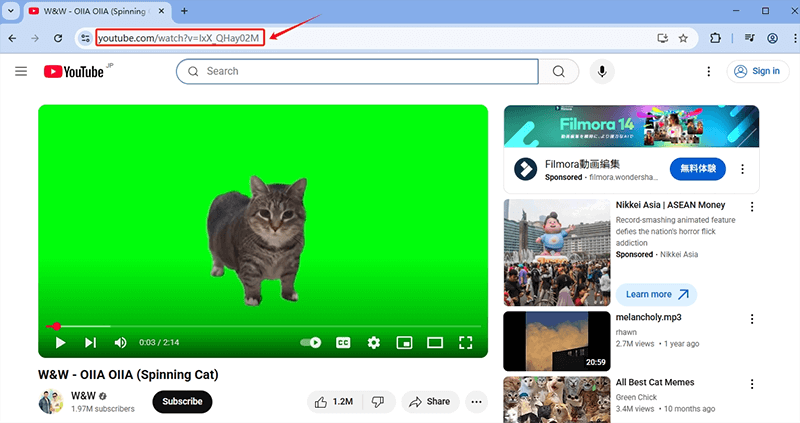Viewport: 800px width, 423px height.
Task: Go forward in browser history
Action: tap(35, 38)
